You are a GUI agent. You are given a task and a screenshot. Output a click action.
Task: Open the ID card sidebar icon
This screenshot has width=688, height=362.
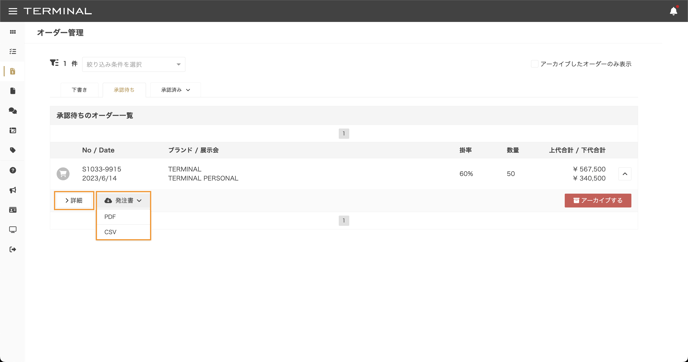point(13,210)
